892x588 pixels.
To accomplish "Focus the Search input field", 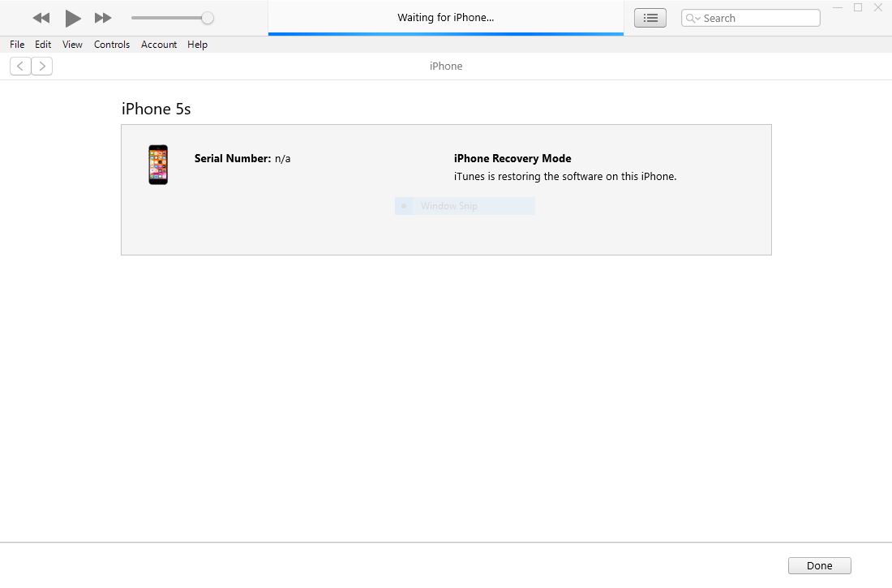I will [x=750, y=18].
